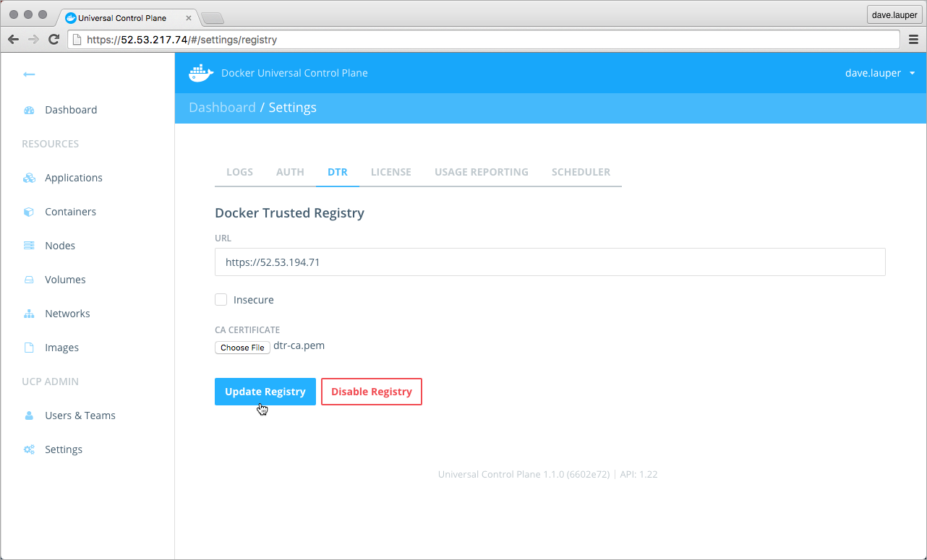This screenshot has height=560, width=927.
Task: Click the Containers box icon
Action: [29, 212]
